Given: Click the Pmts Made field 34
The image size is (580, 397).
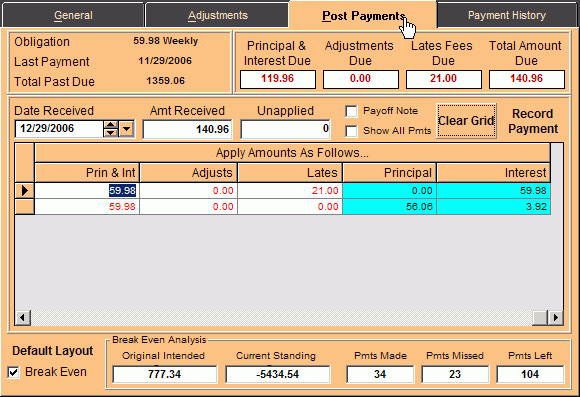Looking at the screenshot, I should [380, 374].
